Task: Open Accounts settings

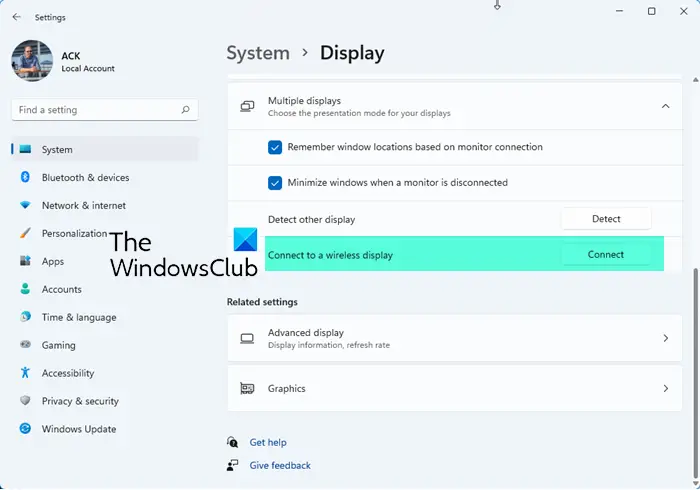Action: [104, 289]
